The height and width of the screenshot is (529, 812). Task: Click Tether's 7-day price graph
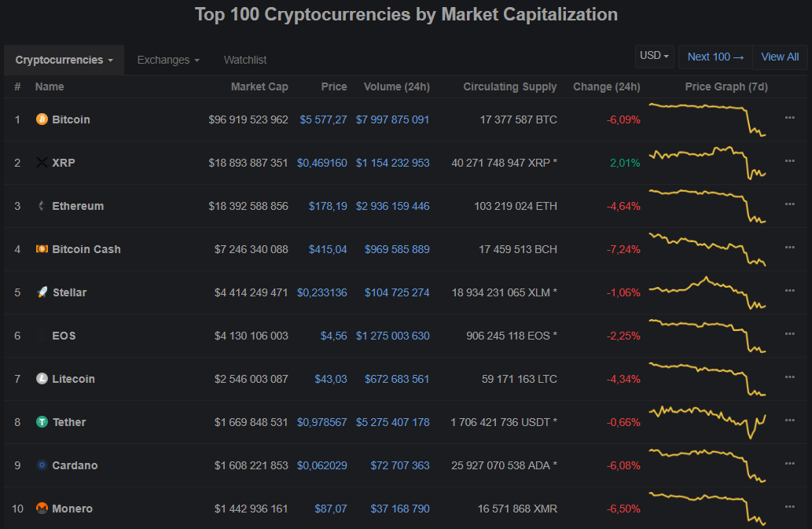pyautogui.click(x=707, y=421)
